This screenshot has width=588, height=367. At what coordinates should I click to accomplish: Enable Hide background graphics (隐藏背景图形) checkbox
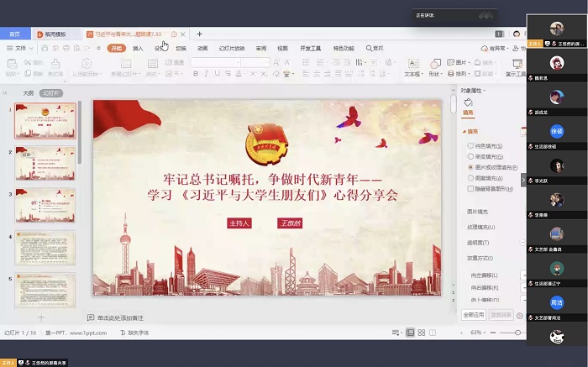[x=470, y=189]
